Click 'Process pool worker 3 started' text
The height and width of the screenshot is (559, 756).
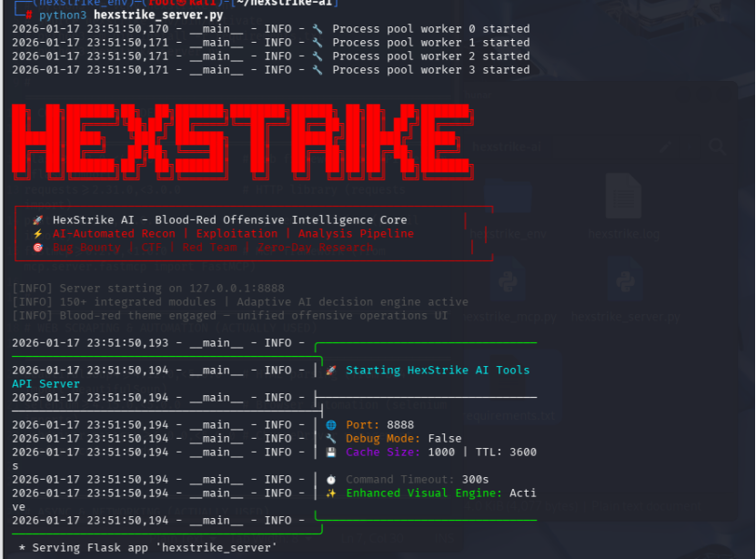431,70
